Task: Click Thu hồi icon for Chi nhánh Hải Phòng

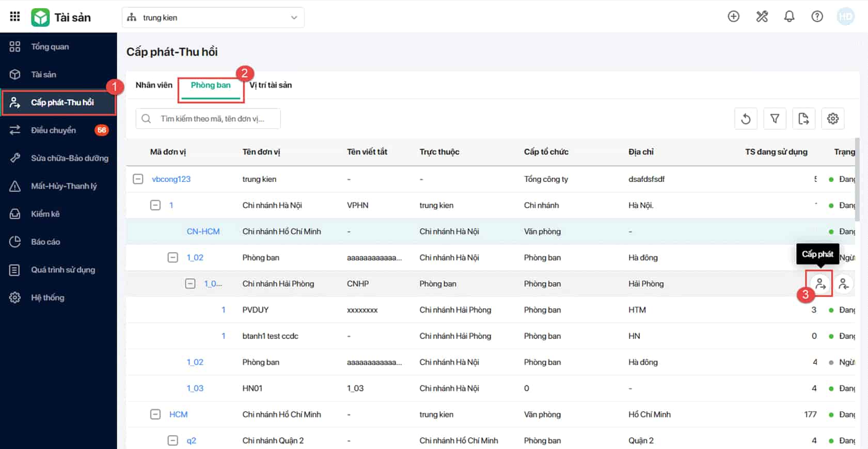Action: (843, 284)
